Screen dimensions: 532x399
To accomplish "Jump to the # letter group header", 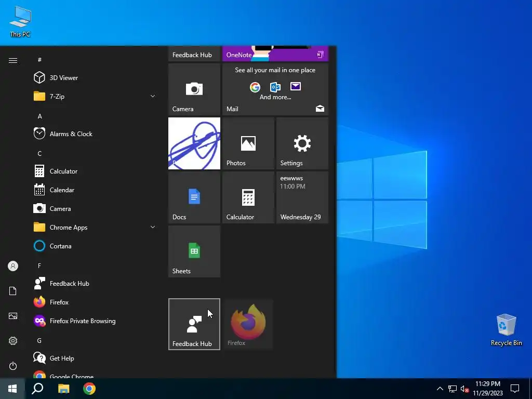I will [x=39, y=60].
